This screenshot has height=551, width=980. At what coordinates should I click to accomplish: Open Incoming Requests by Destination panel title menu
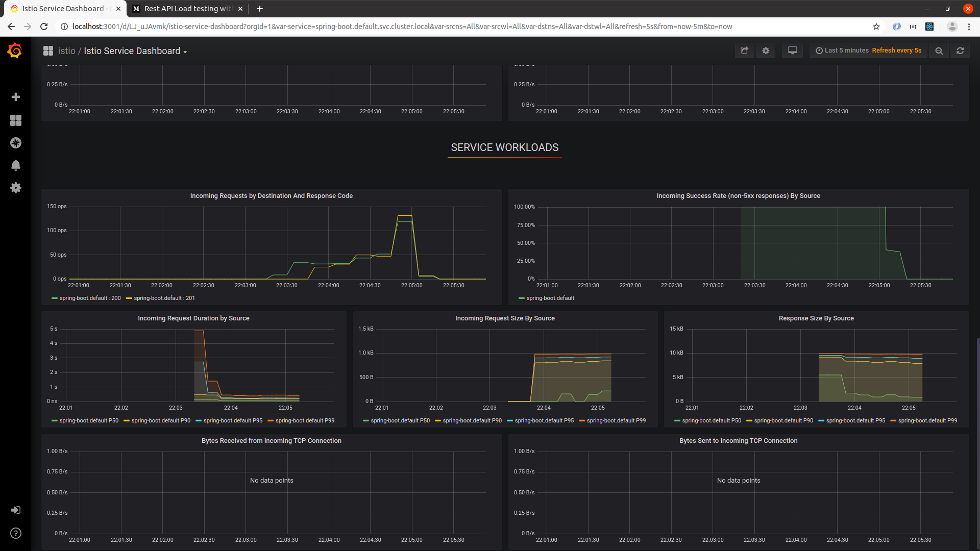click(272, 196)
